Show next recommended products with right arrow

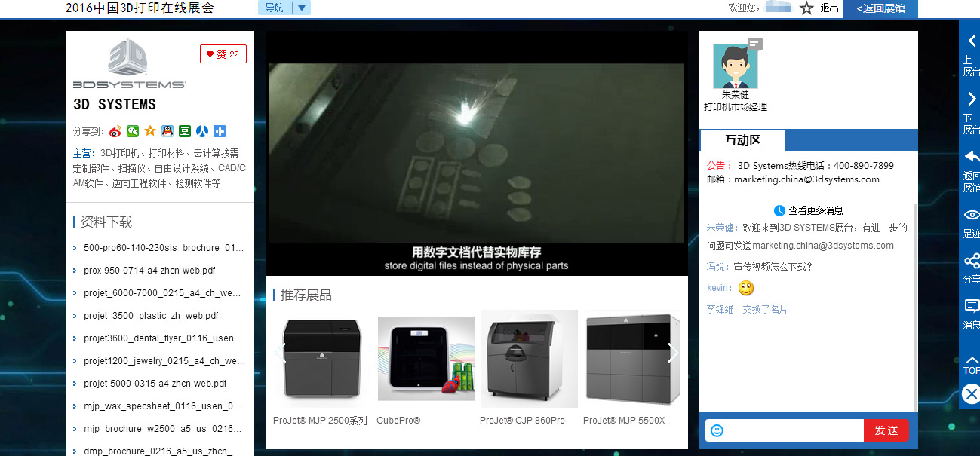click(x=673, y=353)
